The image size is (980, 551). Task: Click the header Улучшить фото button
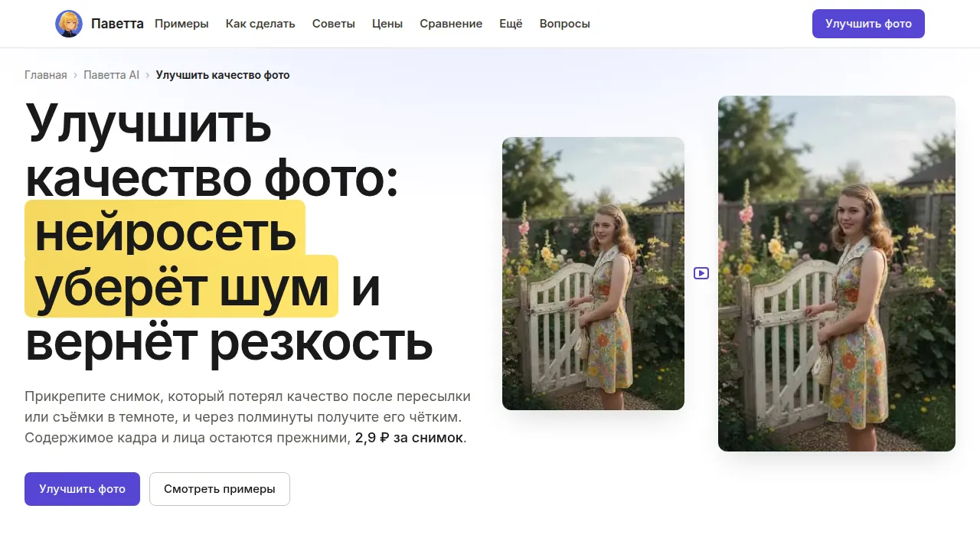click(x=868, y=24)
